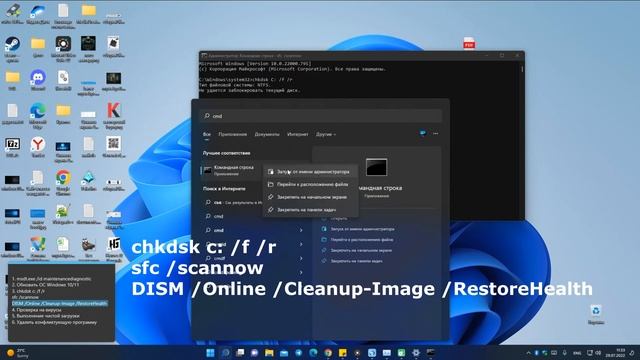Choose Запуск от имени администратора in context menu
The width and height of the screenshot is (640, 360).
(311, 172)
